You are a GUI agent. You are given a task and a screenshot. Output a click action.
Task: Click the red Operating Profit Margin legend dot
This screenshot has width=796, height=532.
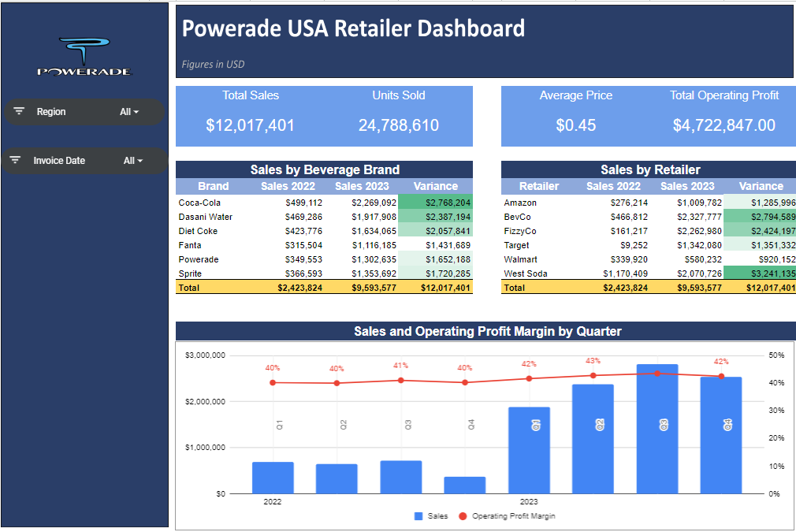tap(463, 516)
